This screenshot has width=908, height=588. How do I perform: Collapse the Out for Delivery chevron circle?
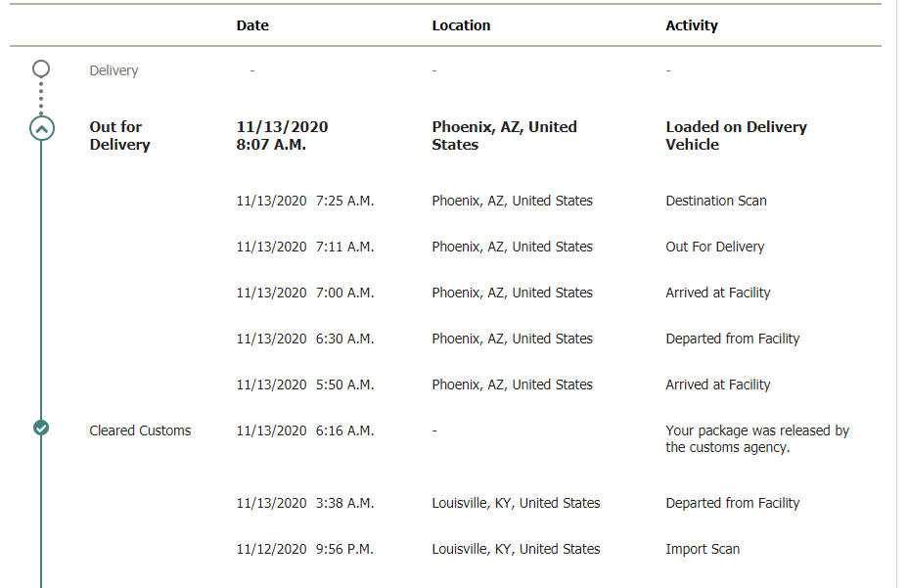tap(42, 128)
